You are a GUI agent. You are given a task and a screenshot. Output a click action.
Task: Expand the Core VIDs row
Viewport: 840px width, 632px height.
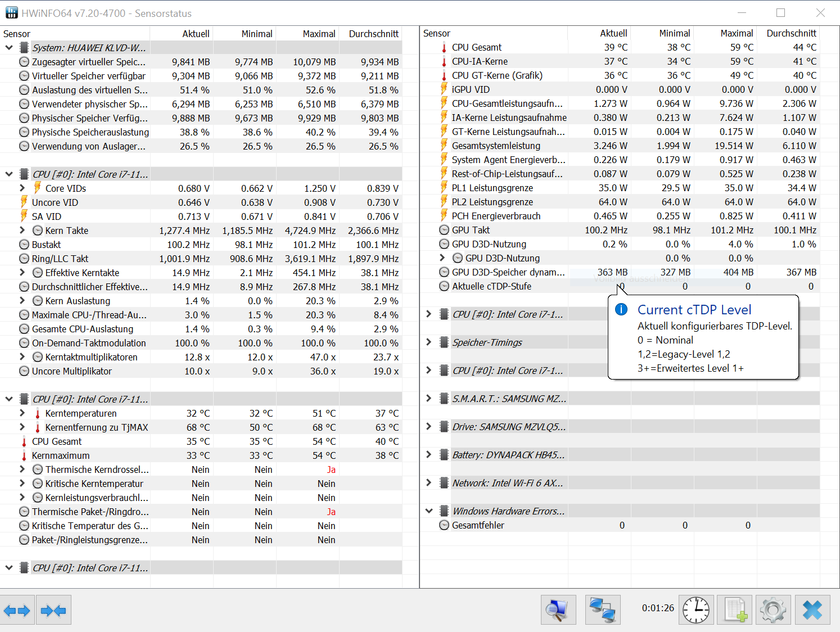(22, 188)
